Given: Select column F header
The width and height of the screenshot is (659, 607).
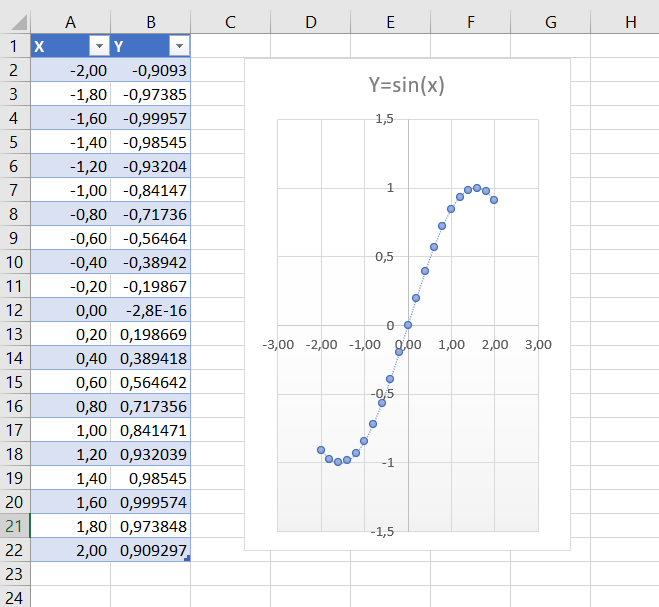Looking at the screenshot, I should click(471, 22).
